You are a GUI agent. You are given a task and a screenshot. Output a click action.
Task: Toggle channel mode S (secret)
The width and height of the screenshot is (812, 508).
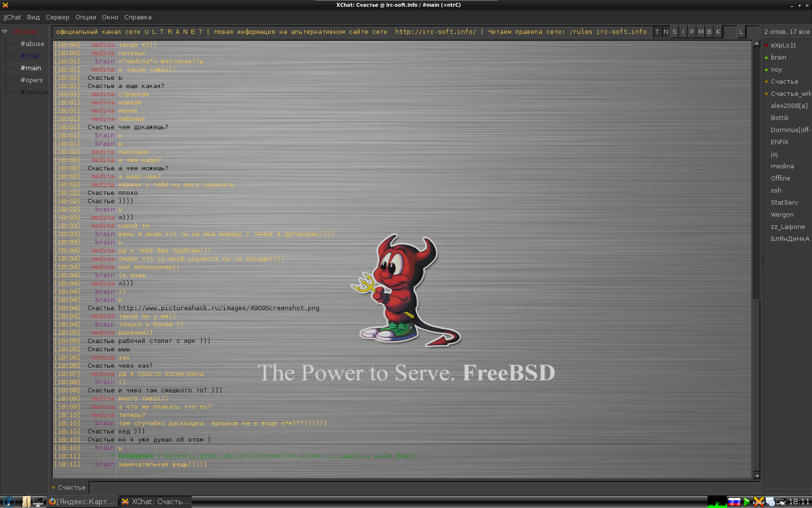[674, 32]
